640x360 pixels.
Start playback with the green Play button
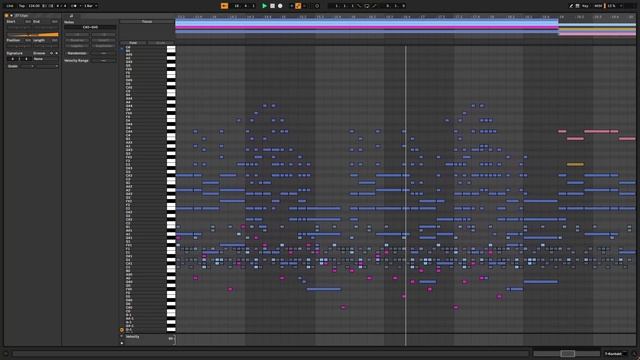click(264, 6)
